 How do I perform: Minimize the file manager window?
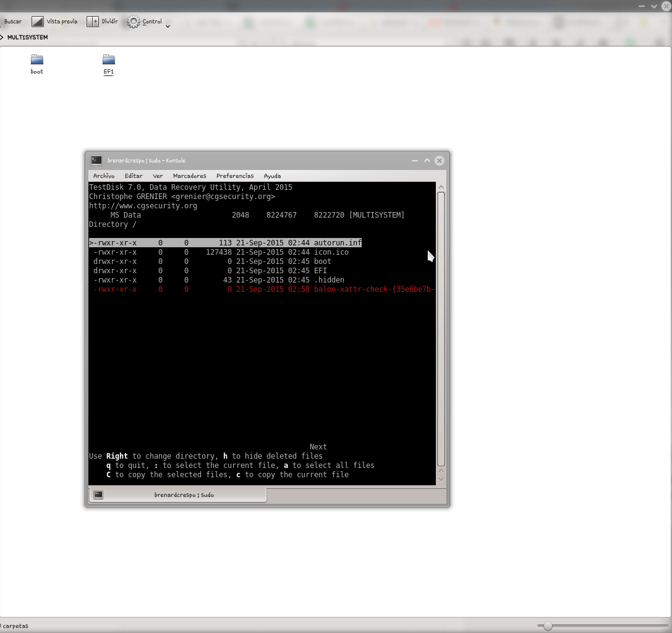[x=642, y=6]
